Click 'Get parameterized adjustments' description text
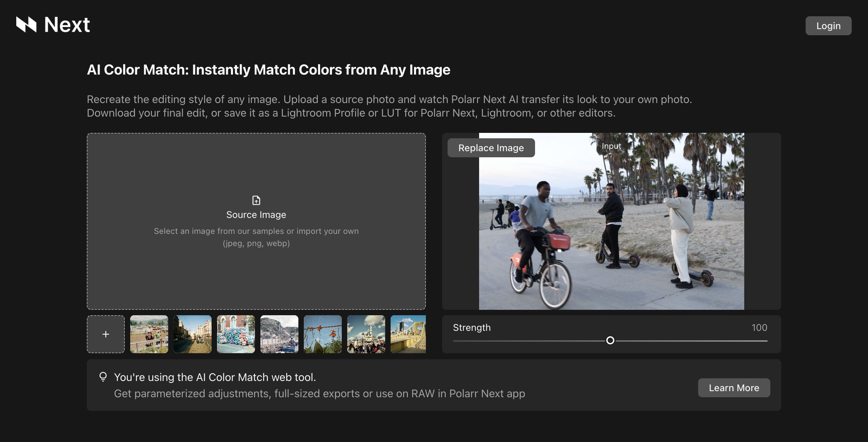This screenshot has height=442, width=868. point(319,394)
